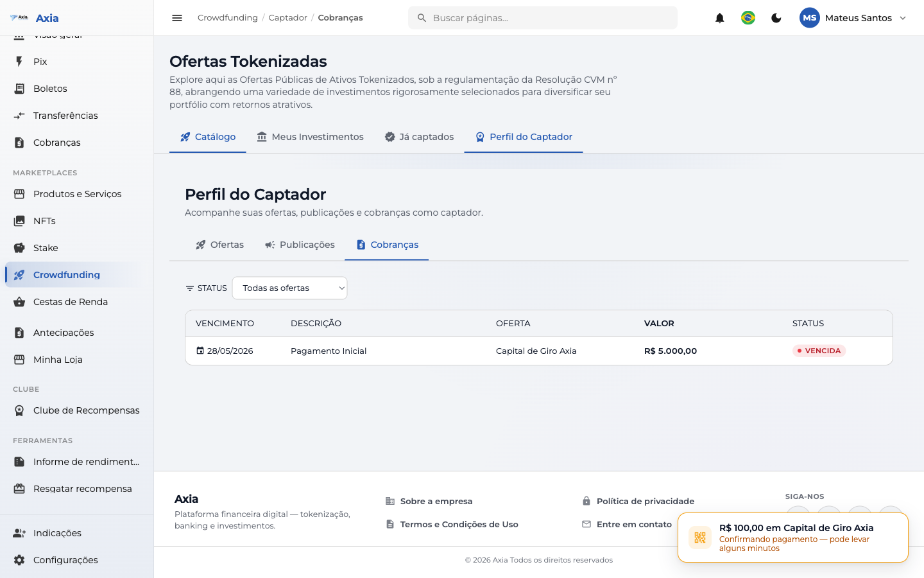Toggle dark mode moon icon
Viewport: 924px width, 578px height.
(776, 18)
